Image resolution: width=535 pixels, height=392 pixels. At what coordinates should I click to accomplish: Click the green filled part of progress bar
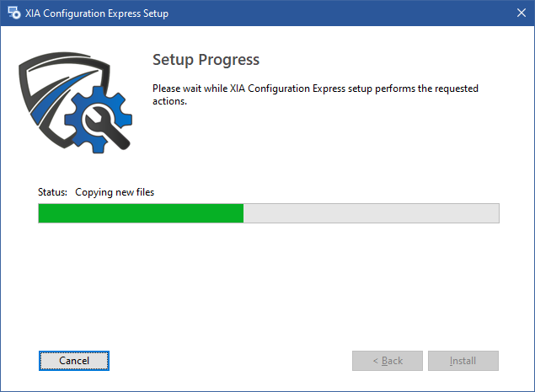tap(141, 213)
